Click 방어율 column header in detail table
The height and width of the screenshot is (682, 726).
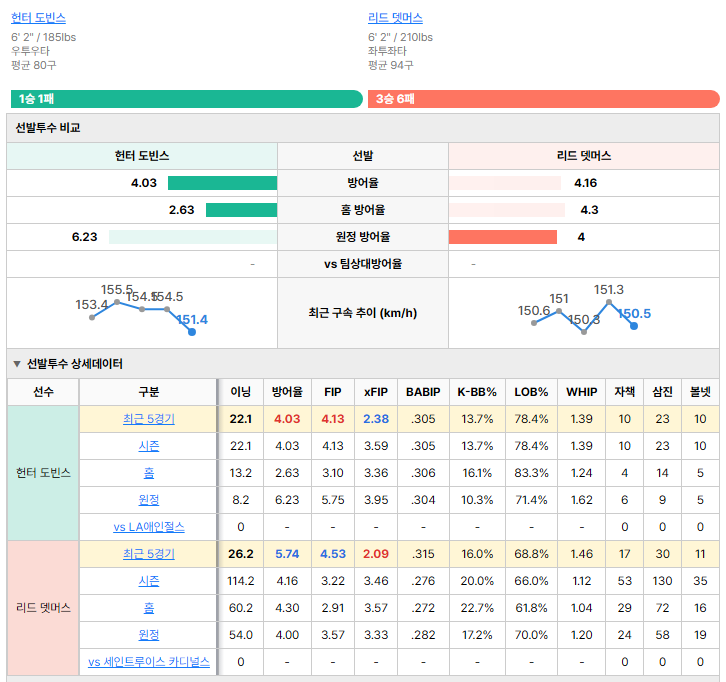click(x=287, y=392)
